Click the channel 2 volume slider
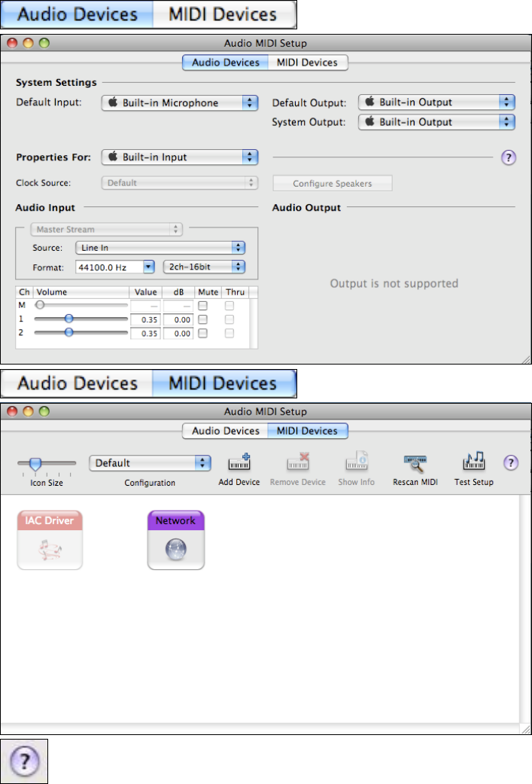Image resolution: width=532 pixels, height=784 pixels. point(81,332)
